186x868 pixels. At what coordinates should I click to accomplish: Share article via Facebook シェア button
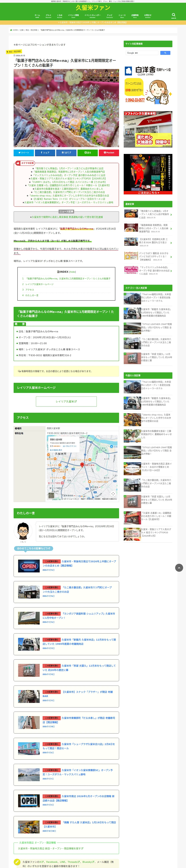(x=45, y=153)
